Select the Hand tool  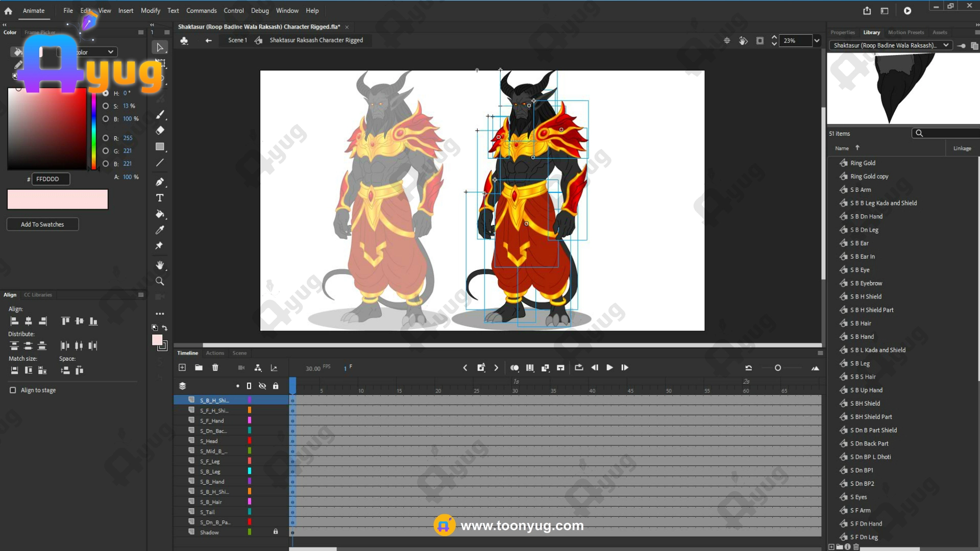click(x=160, y=265)
